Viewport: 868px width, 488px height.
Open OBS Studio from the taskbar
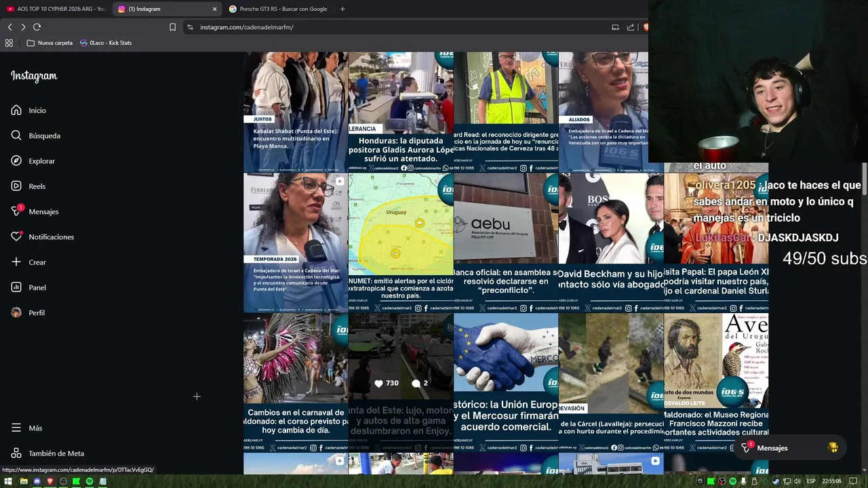(63, 481)
